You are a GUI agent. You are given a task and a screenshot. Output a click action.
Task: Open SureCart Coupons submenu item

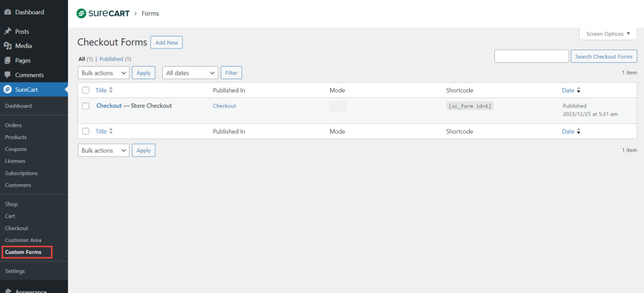pyautogui.click(x=16, y=149)
